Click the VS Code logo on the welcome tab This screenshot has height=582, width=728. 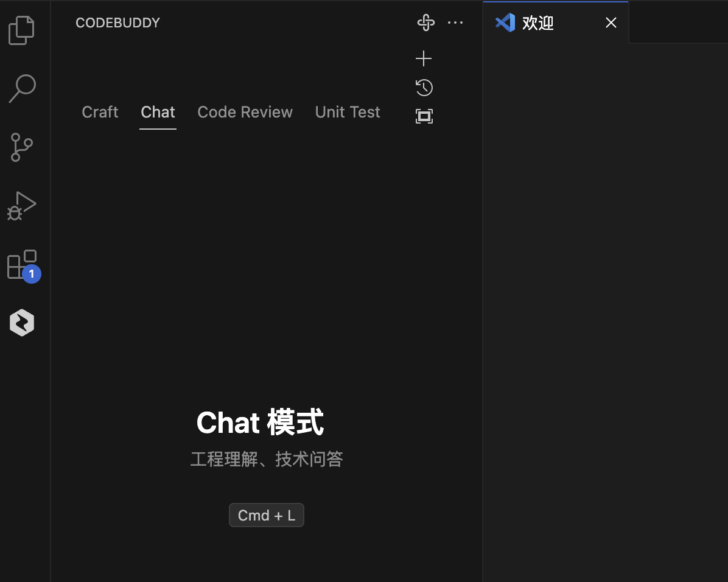(x=505, y=23)
